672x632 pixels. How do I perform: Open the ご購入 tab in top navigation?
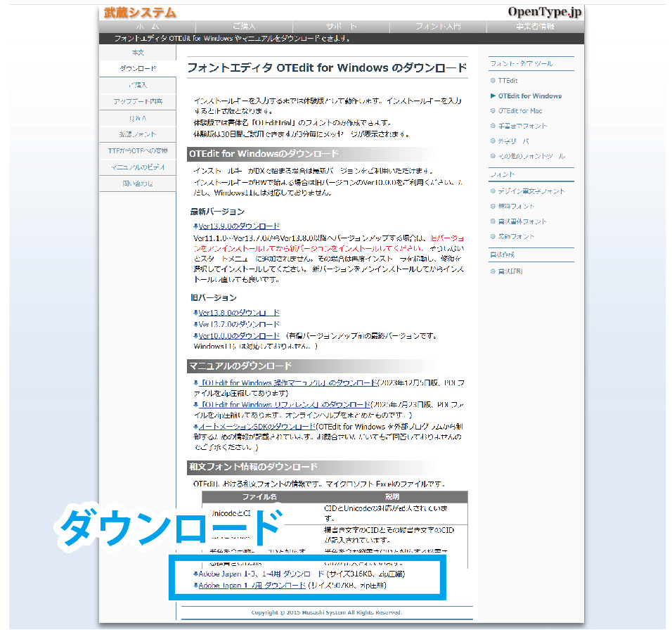coord(245,27)
